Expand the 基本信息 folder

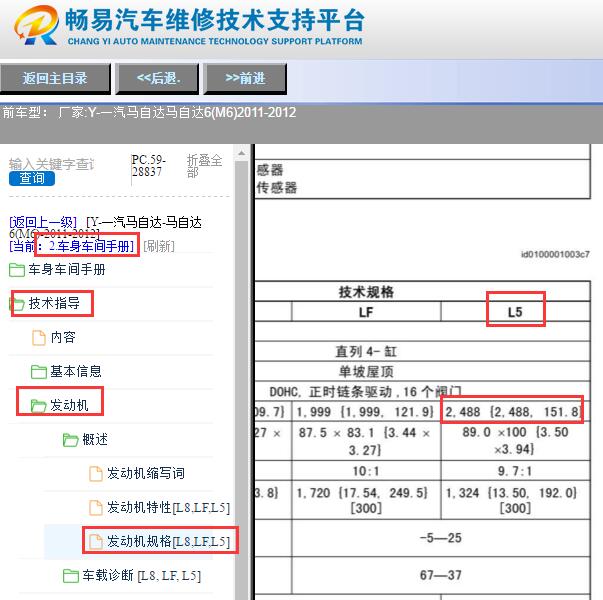point(76,372)
